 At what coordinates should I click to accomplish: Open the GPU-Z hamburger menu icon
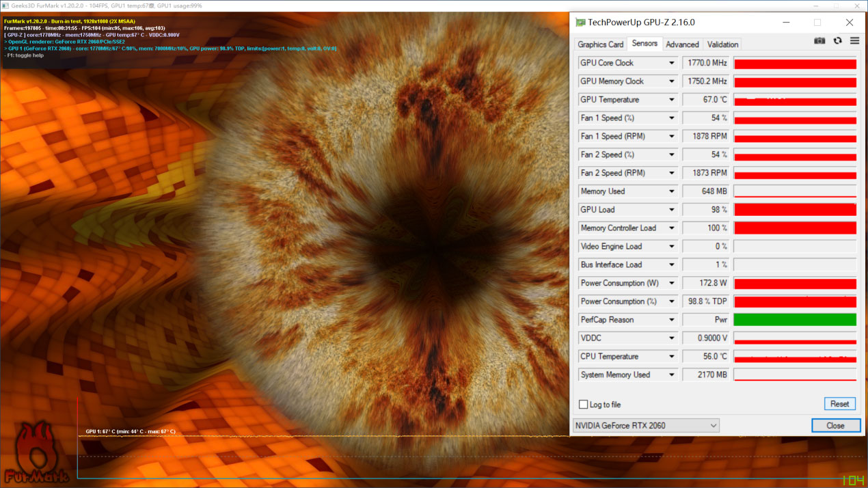tap(854, 41)
